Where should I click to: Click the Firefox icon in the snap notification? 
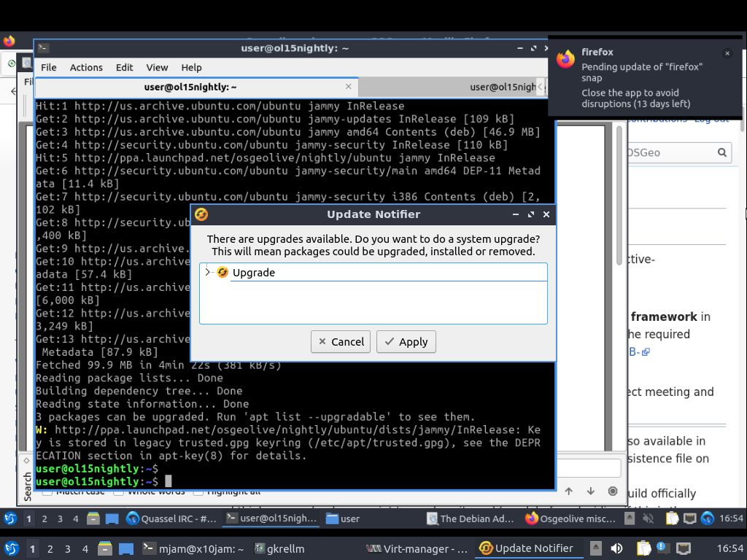tap(565, 60)
